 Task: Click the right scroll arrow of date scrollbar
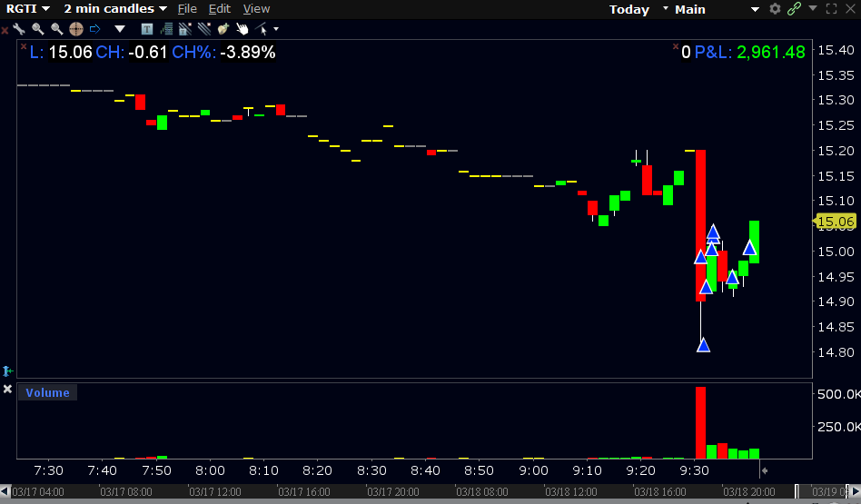pos(856,491)
